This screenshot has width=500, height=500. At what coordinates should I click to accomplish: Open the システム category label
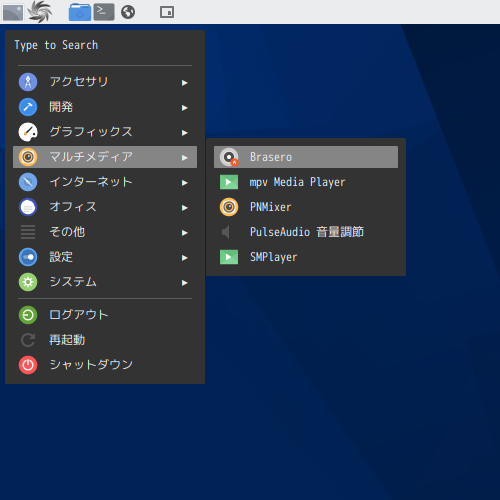pyautogui.click(x=73, y=282)
